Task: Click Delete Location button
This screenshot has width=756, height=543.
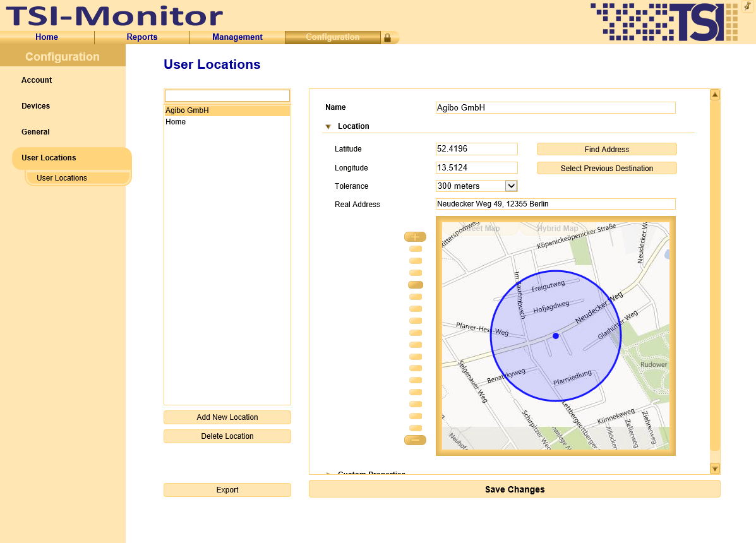Action: pos(227,436)
